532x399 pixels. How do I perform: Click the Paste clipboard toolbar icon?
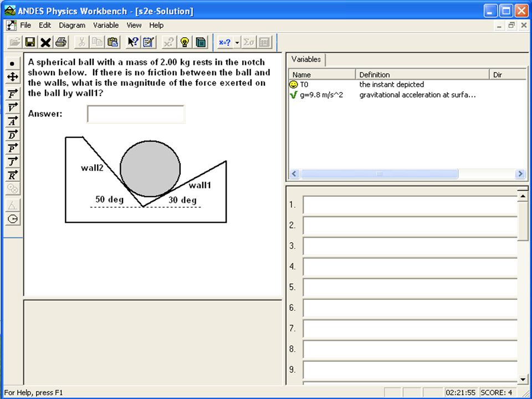[x=113, y=42]
